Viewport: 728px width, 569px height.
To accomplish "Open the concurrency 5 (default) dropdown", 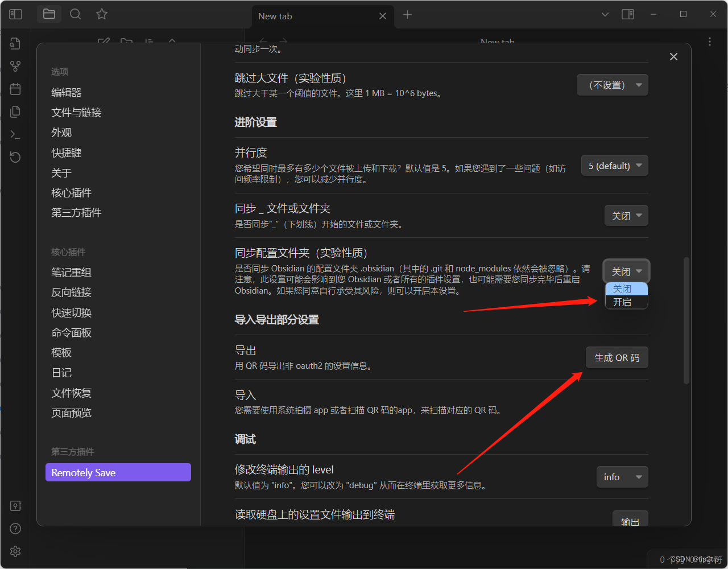I will (x=615, y=166).
